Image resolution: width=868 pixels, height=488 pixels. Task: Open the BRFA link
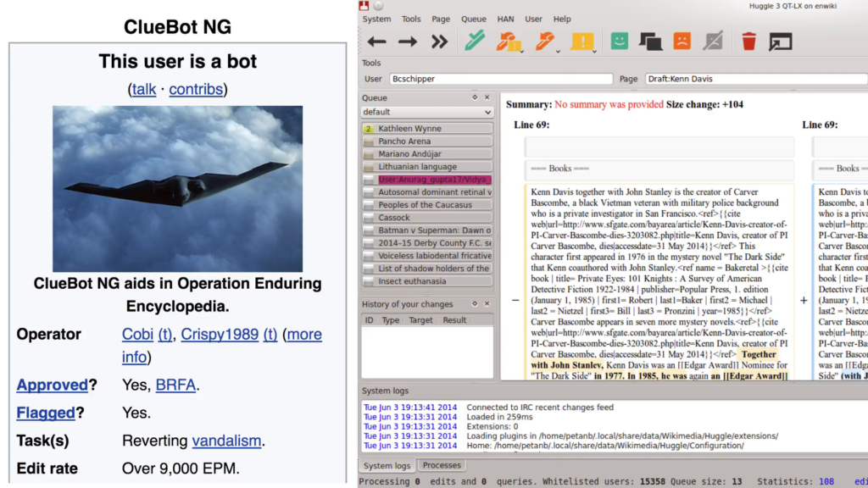175,385
